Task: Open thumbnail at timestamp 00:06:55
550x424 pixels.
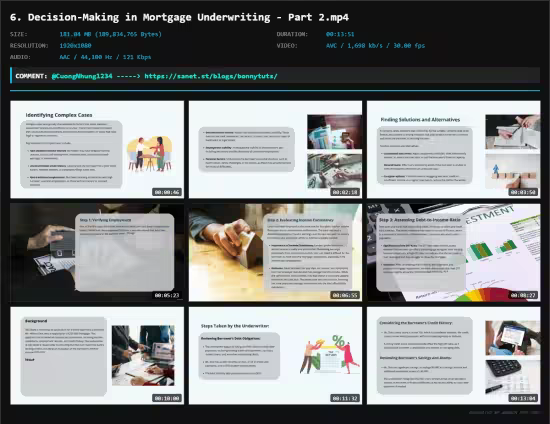Action: tap(275, 253)
